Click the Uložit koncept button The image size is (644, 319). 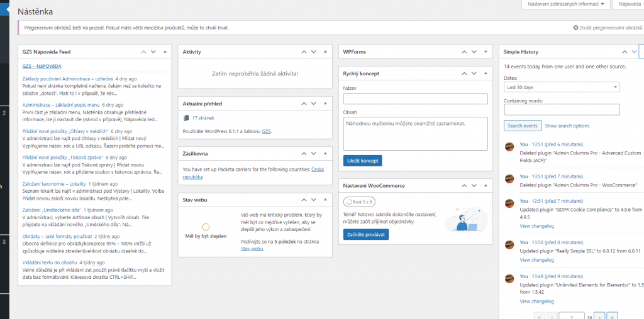(362, 161)
